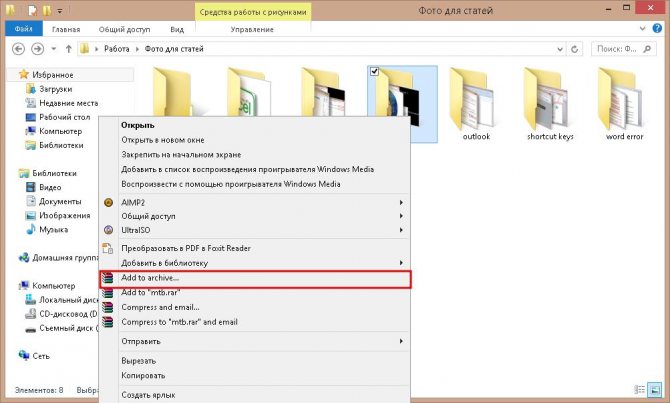The width and height of the screenshot is (670, 403).
Task: Choose Открыть в новом окне
Action: coord(162,140)
